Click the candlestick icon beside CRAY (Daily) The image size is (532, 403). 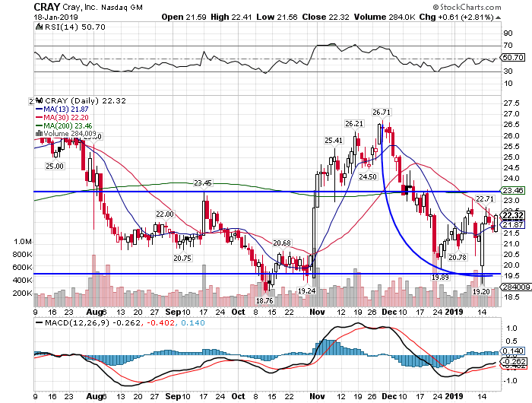click(40, 100)
